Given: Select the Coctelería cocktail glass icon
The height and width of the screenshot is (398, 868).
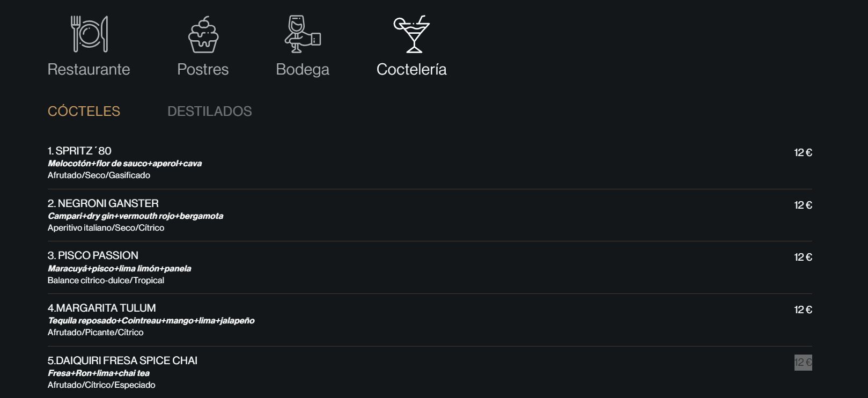Looking at the screenshot, I should 411,34.
